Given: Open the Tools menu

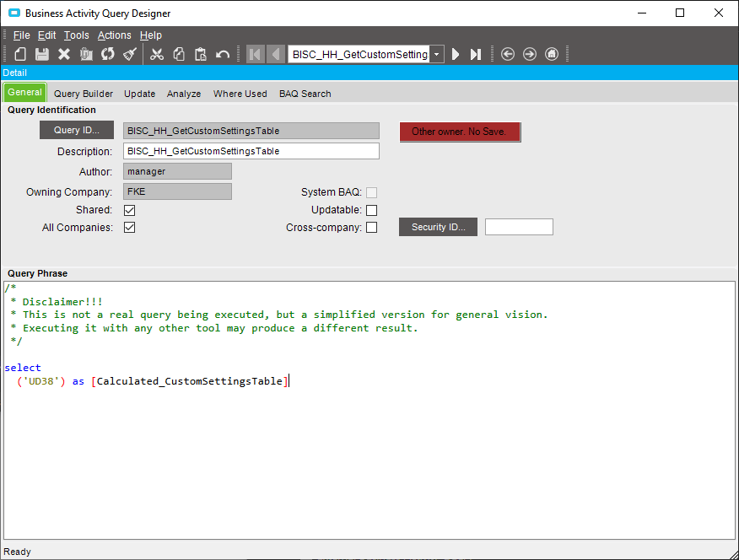Looking at the screenshot, I should coord(77,35).
